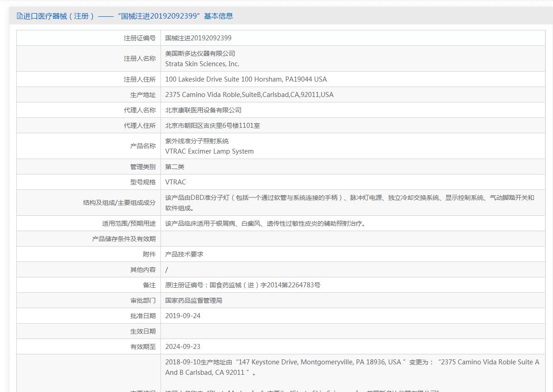Click the 产品储存条件及有效期 label
553x392 pixels.
coord(124,239)
